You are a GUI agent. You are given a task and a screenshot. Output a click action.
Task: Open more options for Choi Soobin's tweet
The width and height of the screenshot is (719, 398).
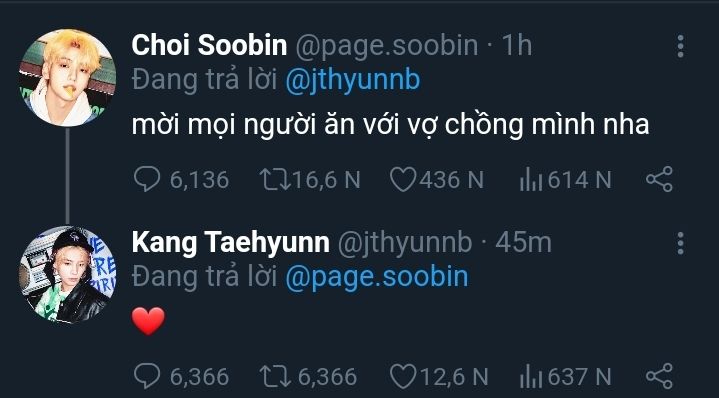coord(680,46)
